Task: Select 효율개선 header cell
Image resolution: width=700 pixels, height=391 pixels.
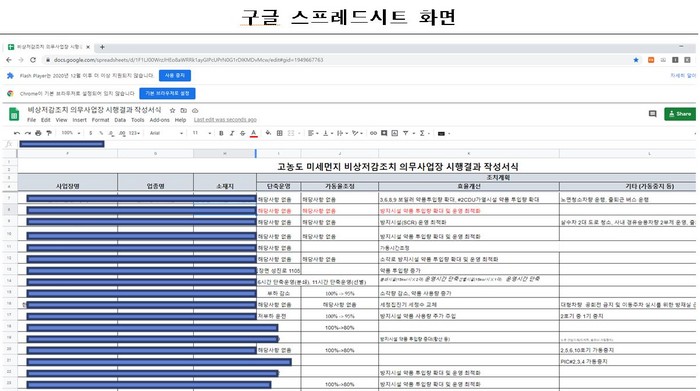Action: [469, 186]
